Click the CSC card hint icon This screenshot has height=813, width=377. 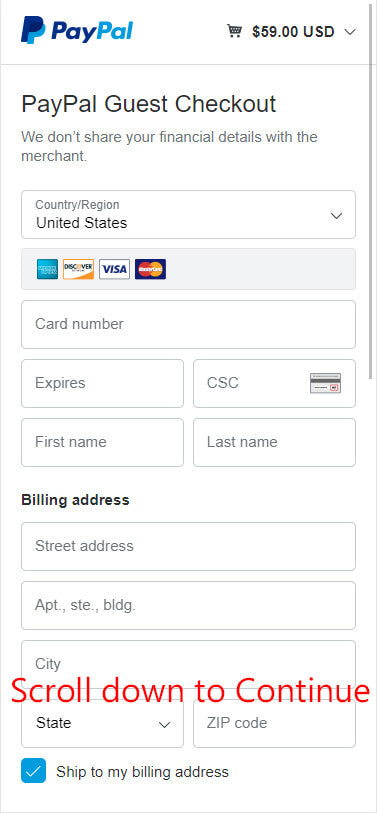coord(326,383)
